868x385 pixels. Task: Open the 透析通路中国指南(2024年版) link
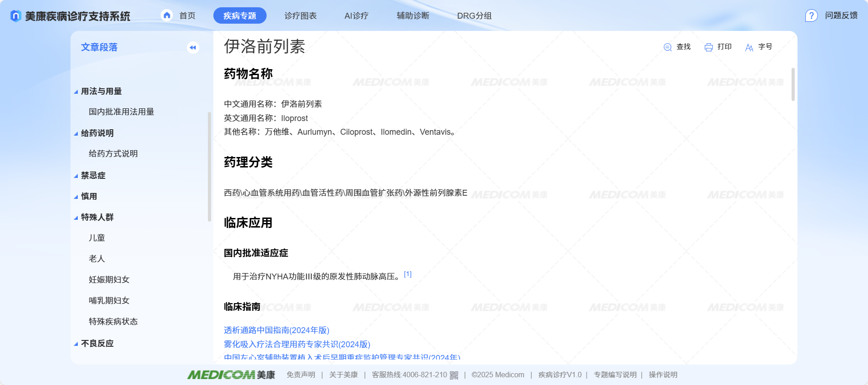click(276, 330)
